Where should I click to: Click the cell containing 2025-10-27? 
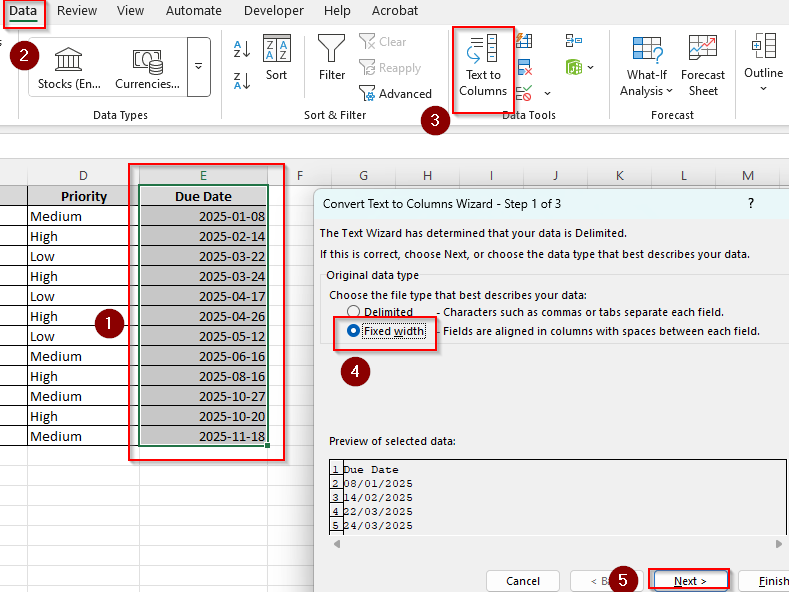203,396
